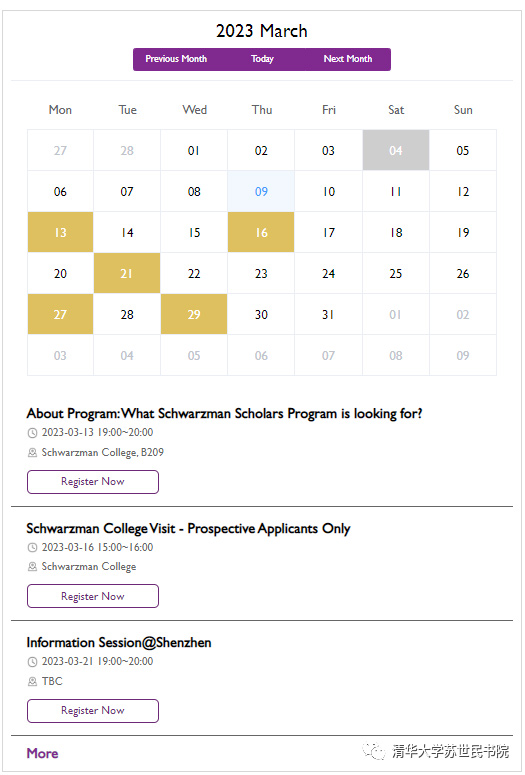
Task: Go to Previous Month
Action: click(176, 59)
